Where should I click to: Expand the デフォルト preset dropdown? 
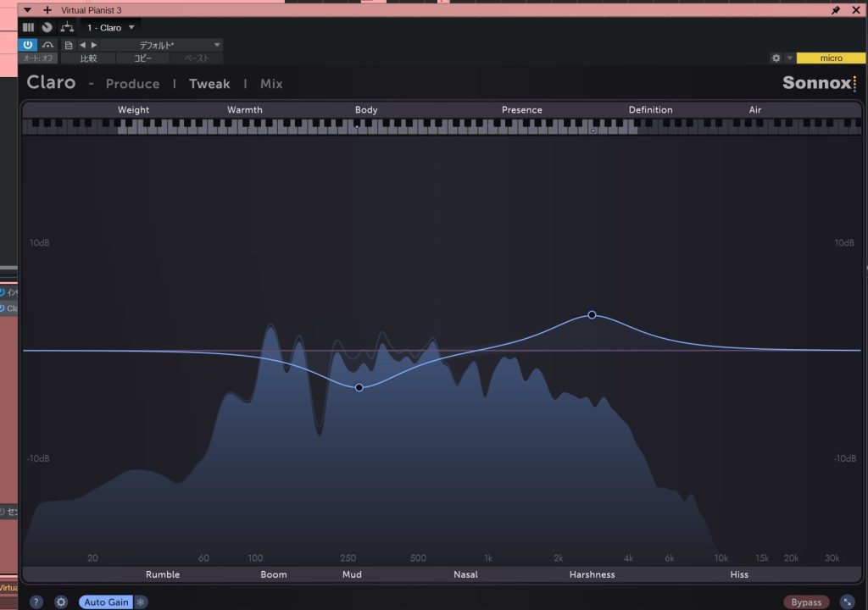click(217, 45)
